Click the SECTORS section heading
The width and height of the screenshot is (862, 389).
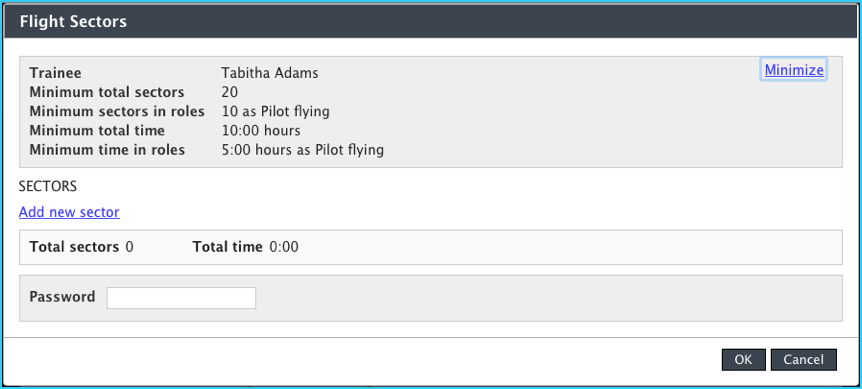point(48,186)
